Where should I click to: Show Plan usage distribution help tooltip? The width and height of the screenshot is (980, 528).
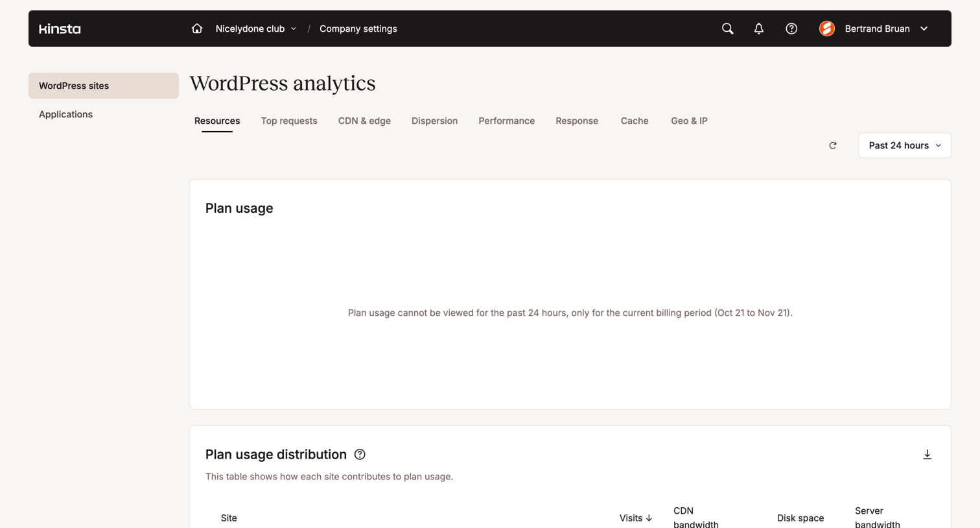(x=360, y=455)
